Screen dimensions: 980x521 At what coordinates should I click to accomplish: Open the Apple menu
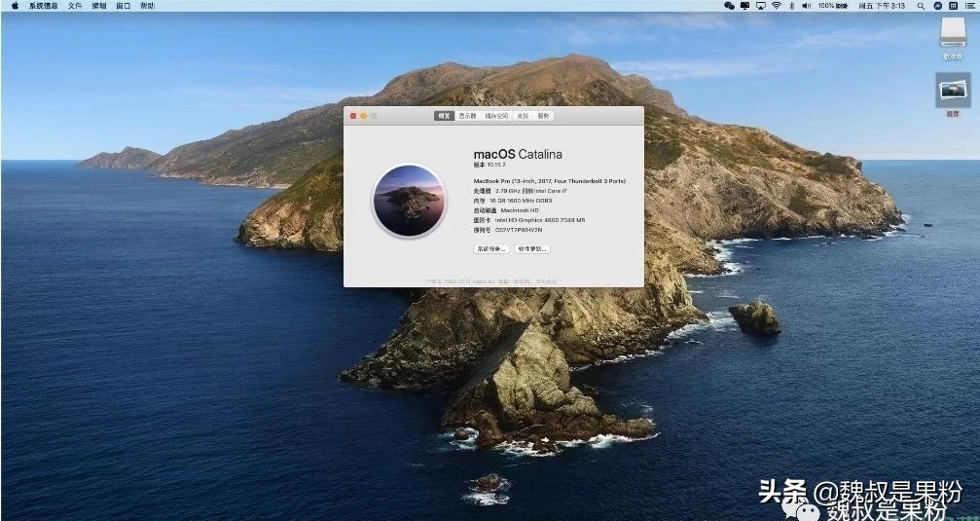[x=15, y=6]
